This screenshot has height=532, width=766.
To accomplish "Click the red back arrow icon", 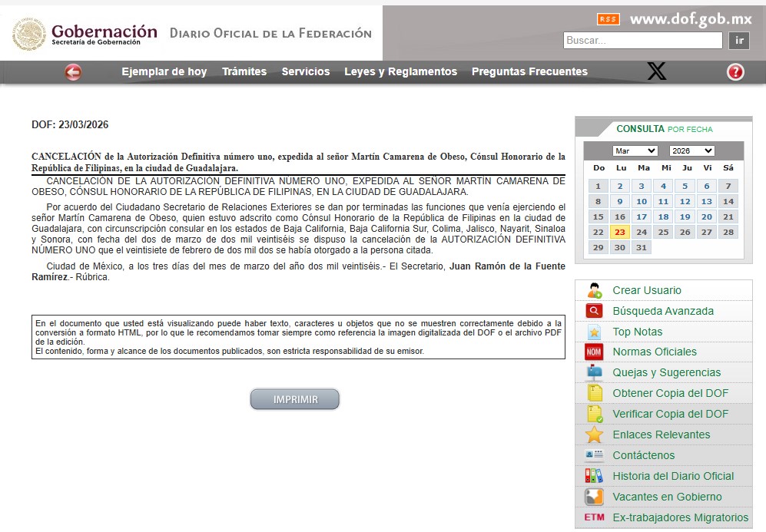I will (73, 72).
